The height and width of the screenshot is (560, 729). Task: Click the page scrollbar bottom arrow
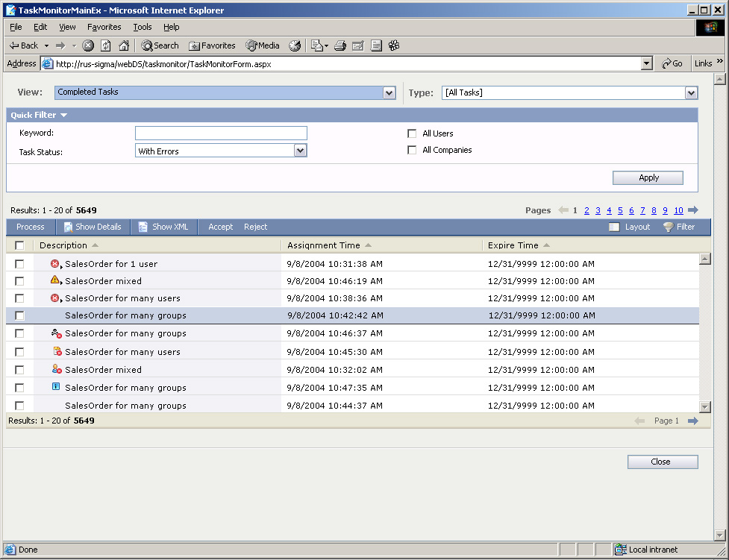pos(720,535)
